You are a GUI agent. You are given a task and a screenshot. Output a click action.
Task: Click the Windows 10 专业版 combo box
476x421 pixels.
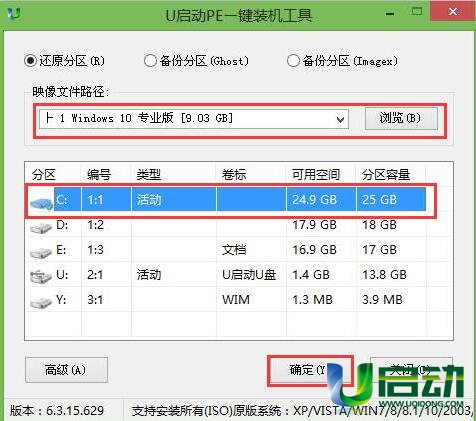(x=194, y=119)
